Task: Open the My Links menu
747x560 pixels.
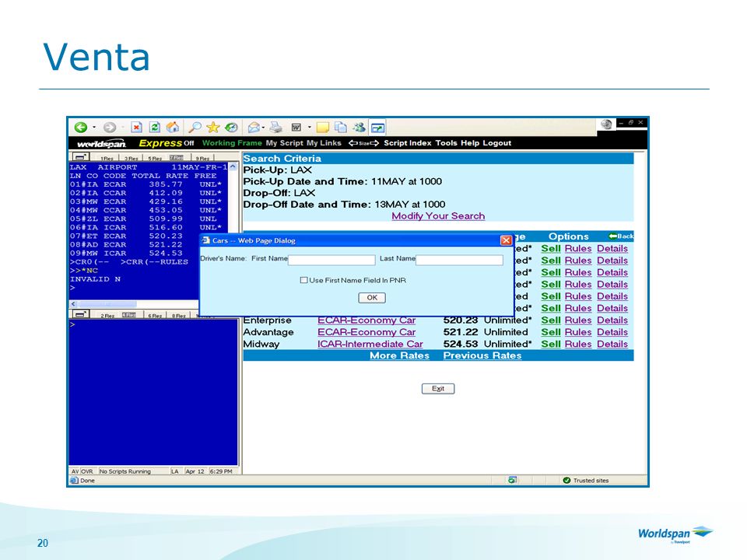Action: click(x=324, y=143)
